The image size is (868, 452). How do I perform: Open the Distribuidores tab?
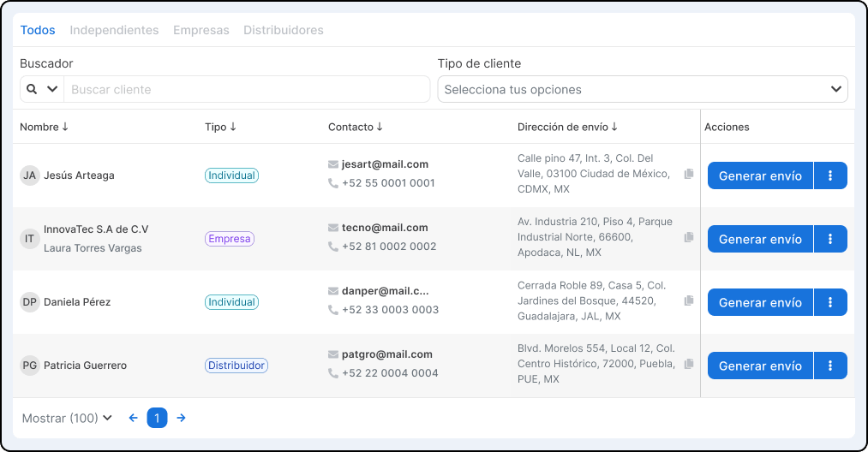pos(283,30)
